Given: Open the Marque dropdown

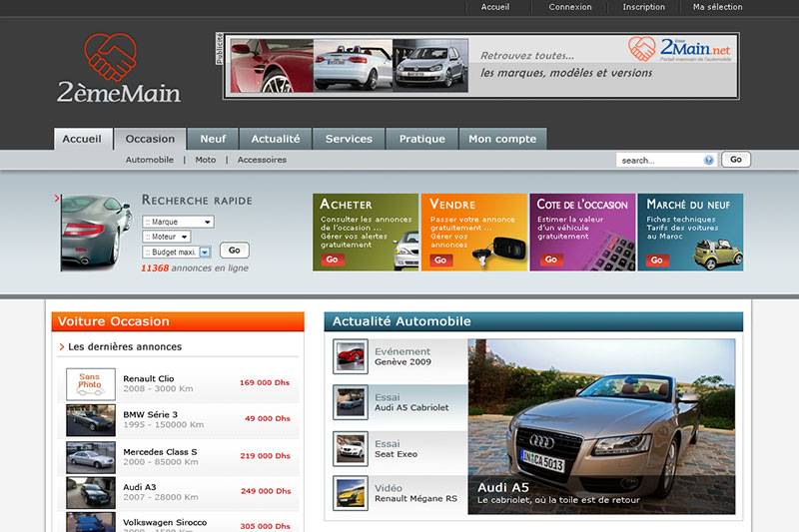Looking at the screenshot, I should [x=178, y=222].
